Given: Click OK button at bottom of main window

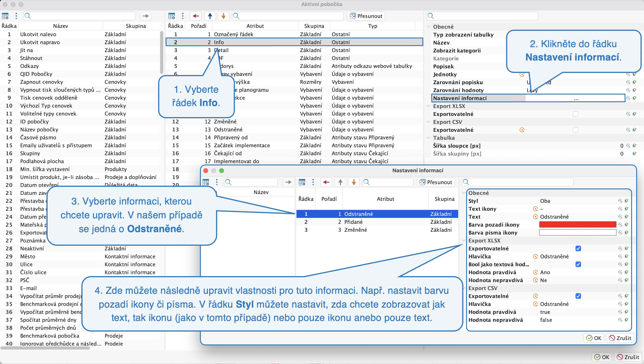Looking at the screenshot, I should [602, 357].
